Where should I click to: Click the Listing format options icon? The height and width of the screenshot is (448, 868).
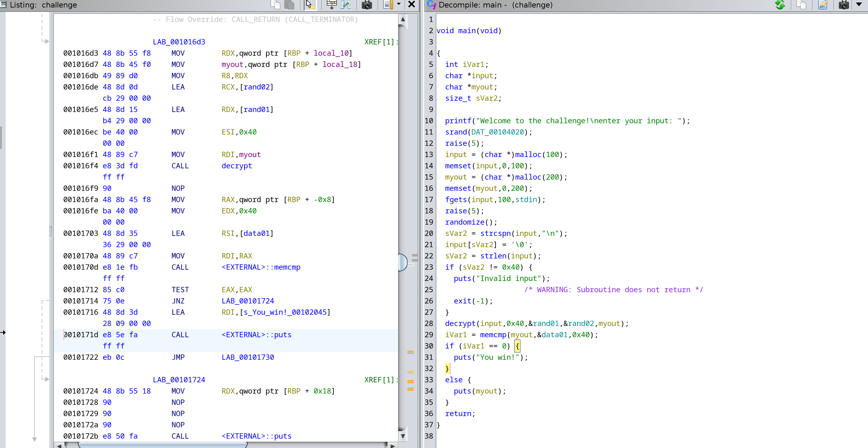pyautogui.click(x=388, y=4)
